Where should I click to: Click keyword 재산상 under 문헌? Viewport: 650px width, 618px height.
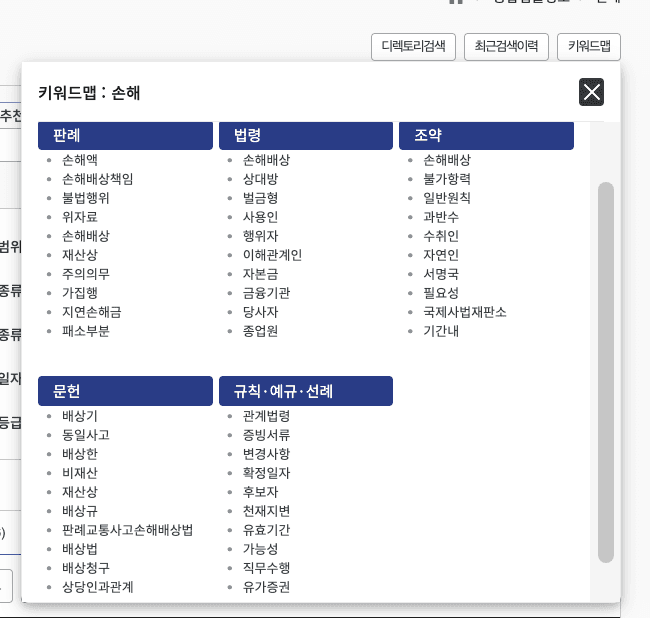click(80, 492)
